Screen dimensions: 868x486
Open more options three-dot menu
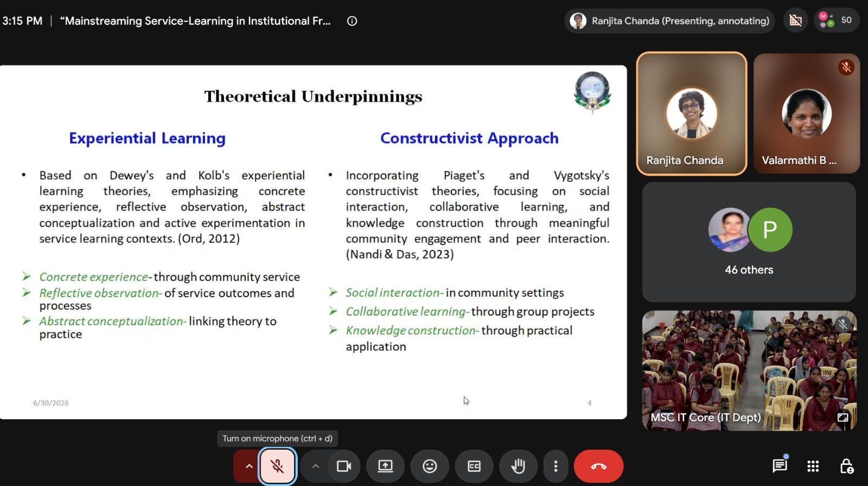click(556, 466)
